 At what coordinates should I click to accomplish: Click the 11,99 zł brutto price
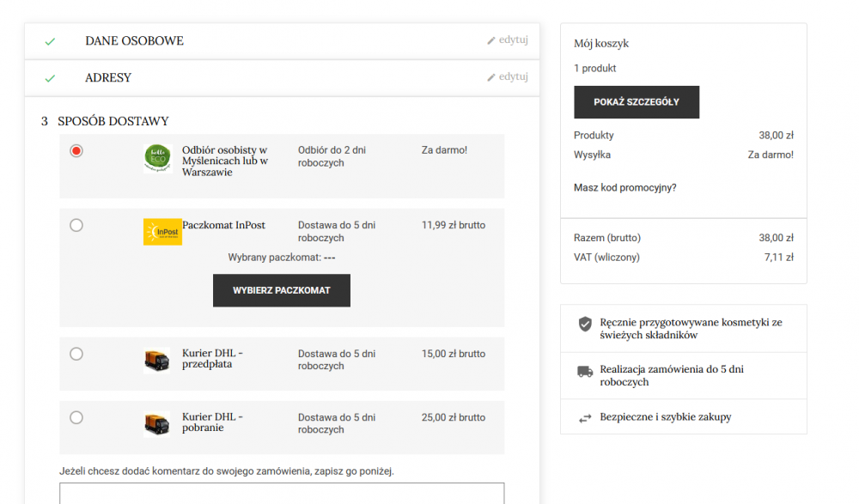pos(453,225)
